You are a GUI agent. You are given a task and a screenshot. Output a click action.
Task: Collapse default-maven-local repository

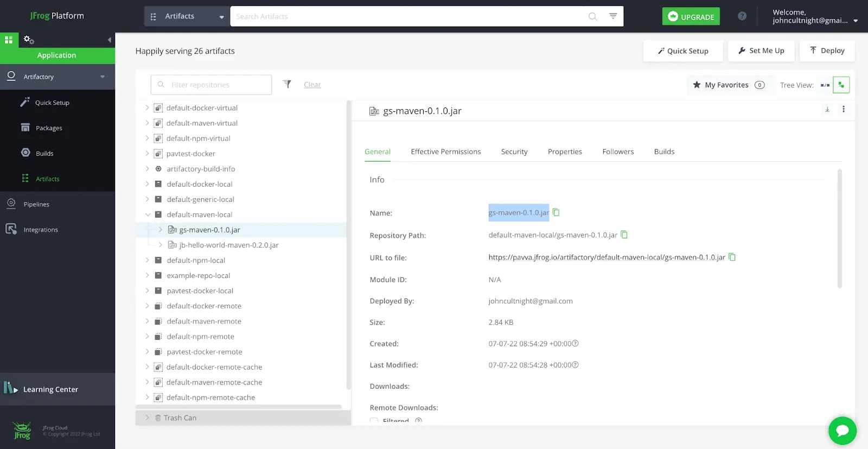pyautogui.click(x=148, y=214)
